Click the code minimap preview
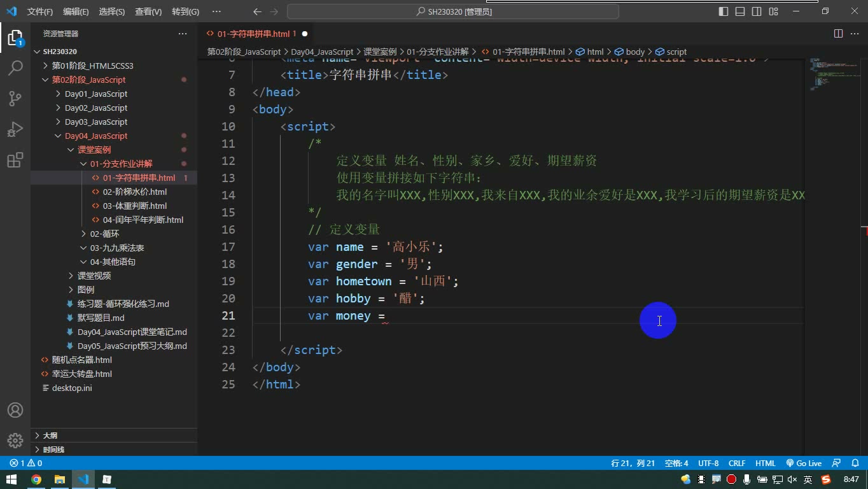The image size is (868, 489). 835,75
